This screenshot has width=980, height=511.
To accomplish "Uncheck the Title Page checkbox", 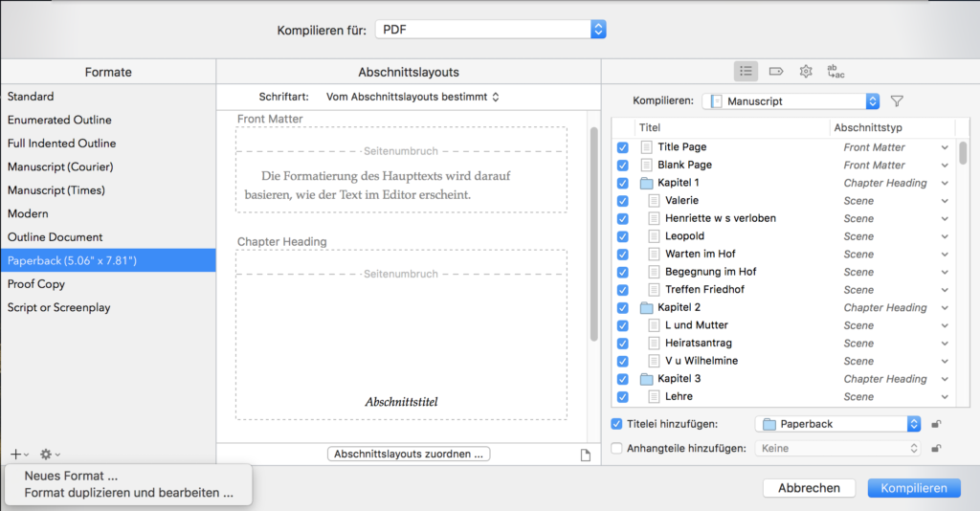I will point(623,147).
